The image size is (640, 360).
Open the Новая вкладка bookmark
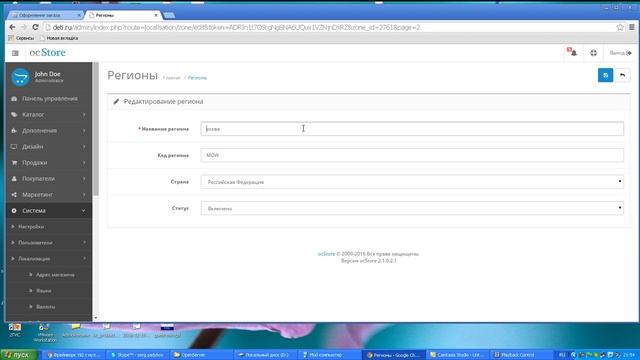pyautogui.click(x=59, y=38)
